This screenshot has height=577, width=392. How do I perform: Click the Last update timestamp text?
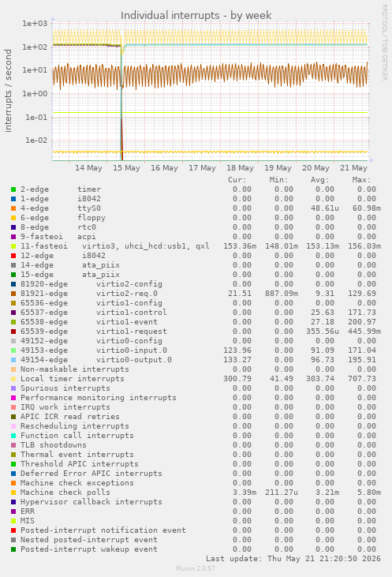tap(293, 559)
